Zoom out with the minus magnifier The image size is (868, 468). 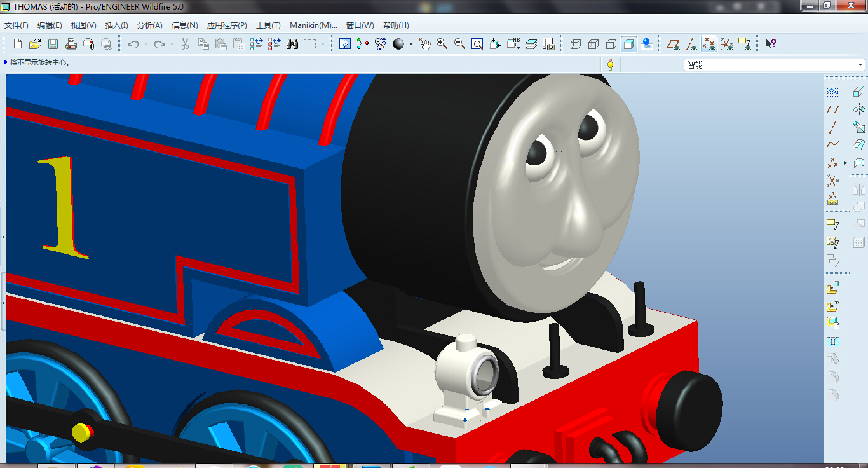pos(460,44)
